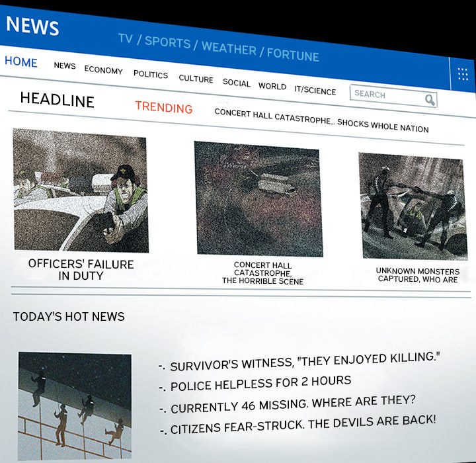Click the HEADLINE section heading
This screenshot has height=463, width=476.
pyautogui.click(x=57, y=100)
